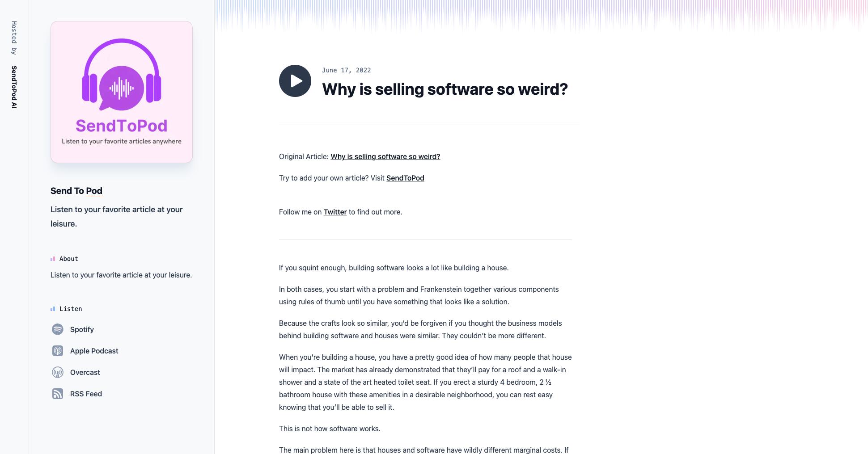
Task: Click the Send To Pod sidebar title
Action: (76, 191)
